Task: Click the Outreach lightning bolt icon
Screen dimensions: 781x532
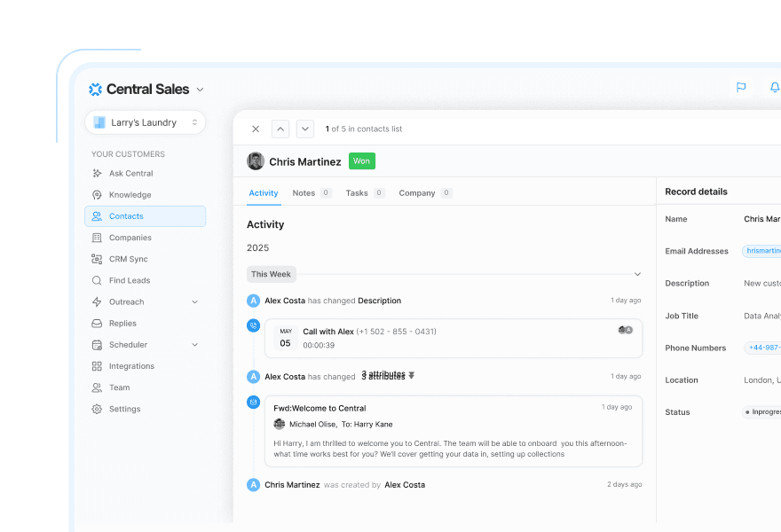Action: coord(97,301)
